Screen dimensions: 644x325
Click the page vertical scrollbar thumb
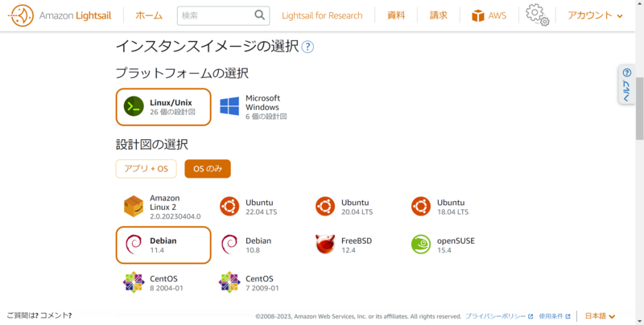(x=639, y=108)
